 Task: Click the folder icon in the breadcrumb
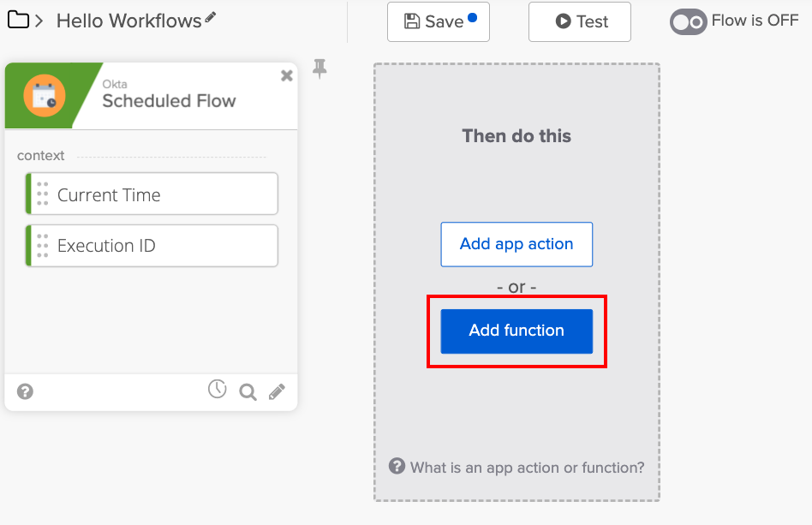pos(18,20)
